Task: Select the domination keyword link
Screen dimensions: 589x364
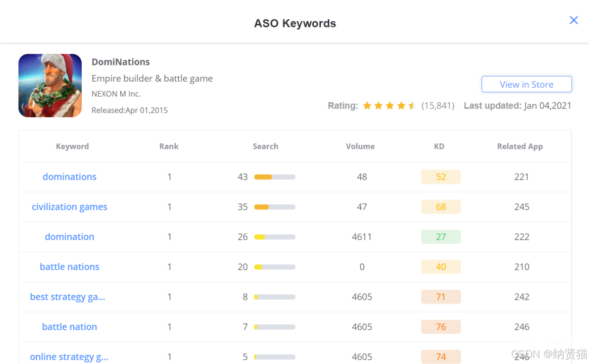Action: pos(70,237)
